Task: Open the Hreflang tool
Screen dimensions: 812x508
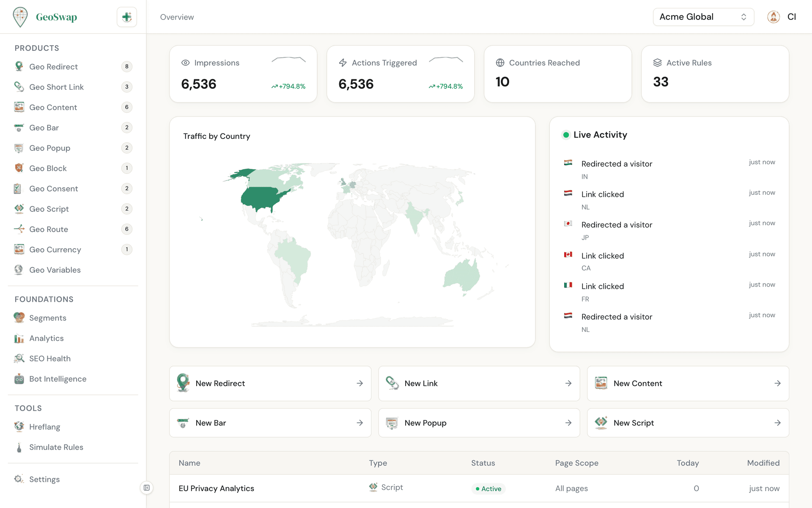Action: 44,427
